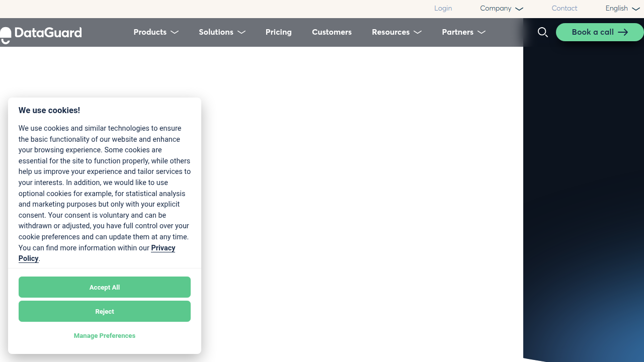Open the Pricing page

click(279, 32)
